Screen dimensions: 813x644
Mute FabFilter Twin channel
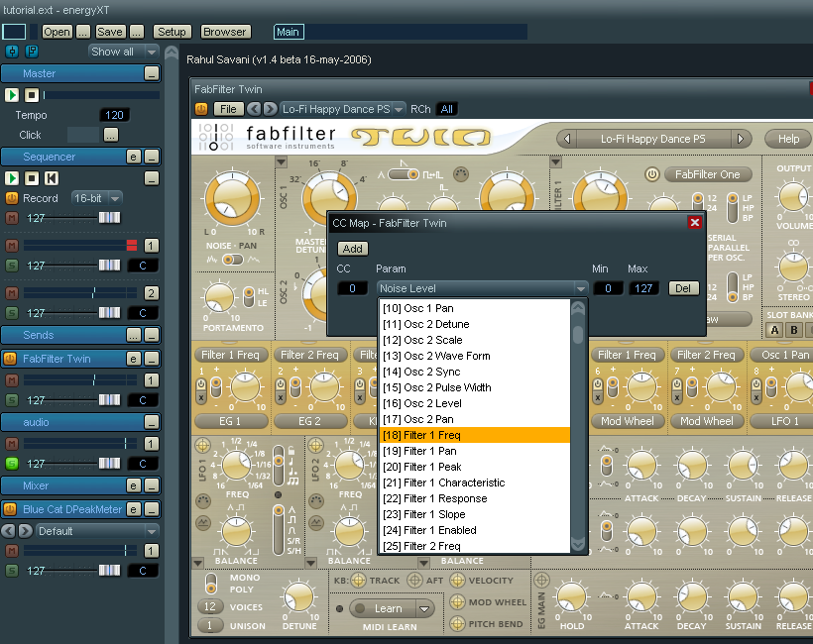click(x=12, y=380)
